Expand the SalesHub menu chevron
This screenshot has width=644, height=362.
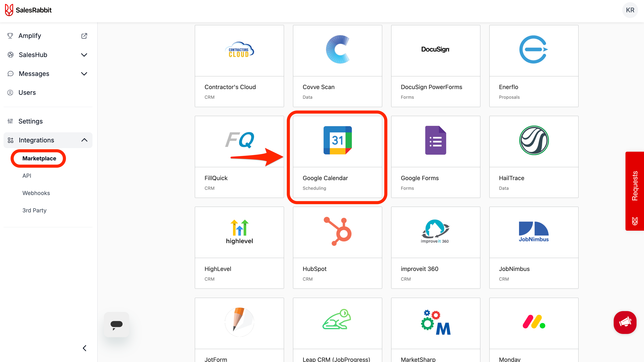point(84,55)
